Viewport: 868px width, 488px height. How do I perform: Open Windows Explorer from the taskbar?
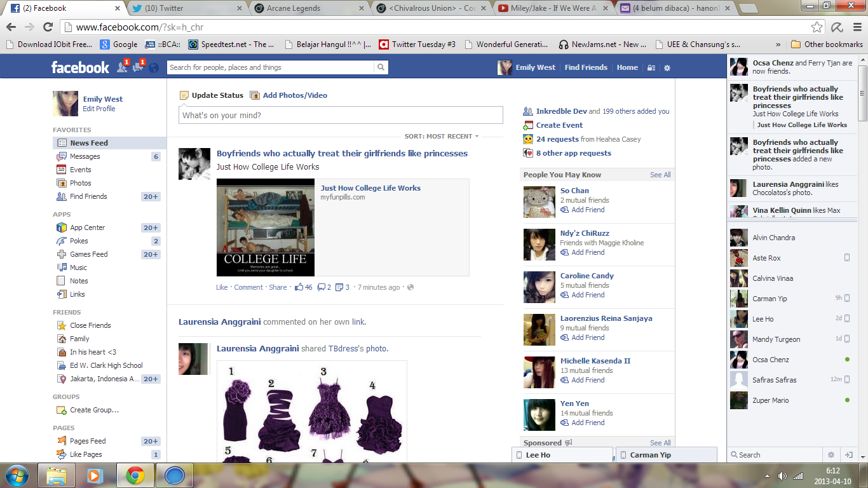click(x=57, y=475)
